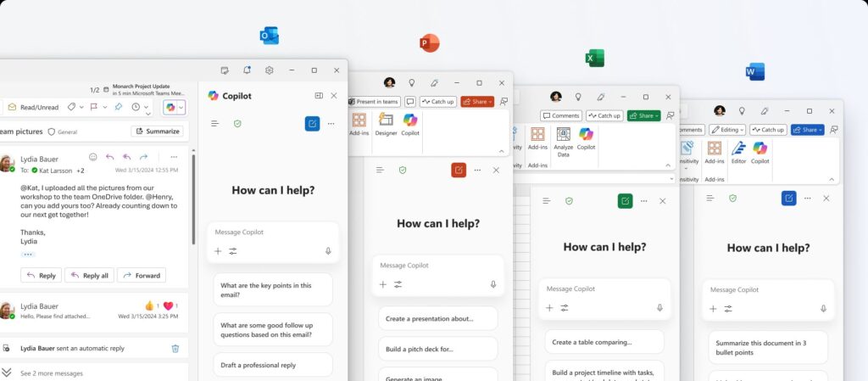Open the dropdown next to the flag icon
This screenshot has width=868, height=381.
104,108
